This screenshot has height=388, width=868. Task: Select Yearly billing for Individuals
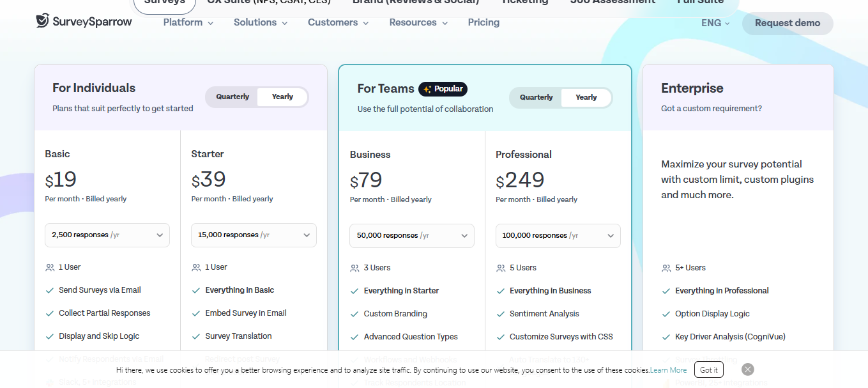[282, 97]
